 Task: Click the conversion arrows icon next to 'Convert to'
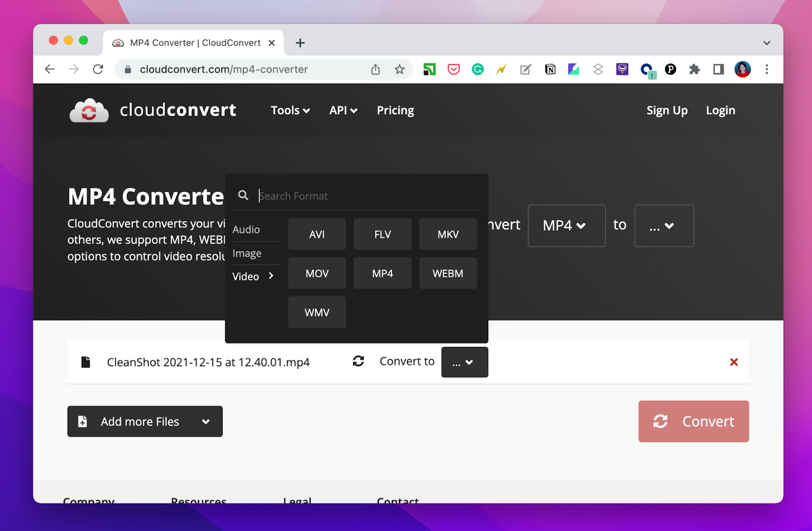click(358, 361)
